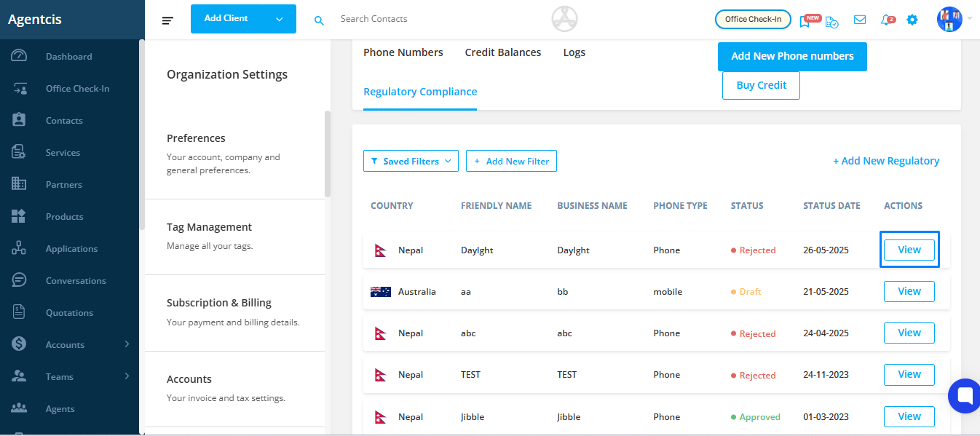Expand the Accounts sidebar submenu
This screenshot has width=980, height=436.
coord(127,344)
